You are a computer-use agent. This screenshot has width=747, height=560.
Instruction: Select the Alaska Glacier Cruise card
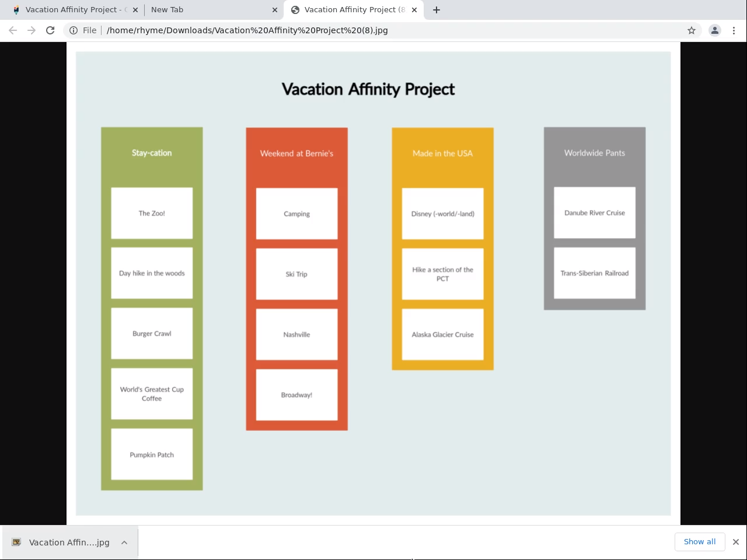point(442,334)
